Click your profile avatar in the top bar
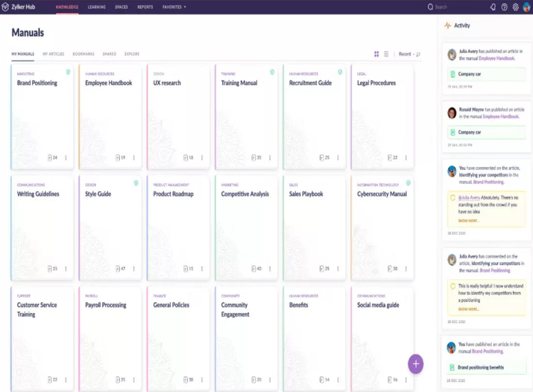The height and width of the screenshot is (392, 533). [528, 7]
